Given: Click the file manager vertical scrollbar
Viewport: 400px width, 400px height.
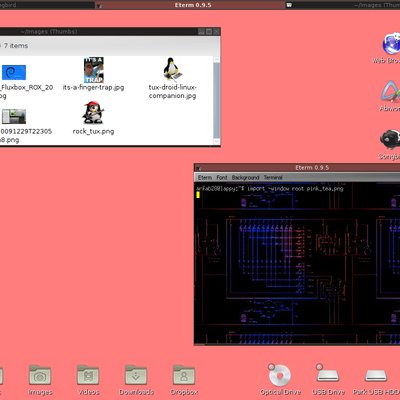Looking at the screenshot, I should coord(216,100).
